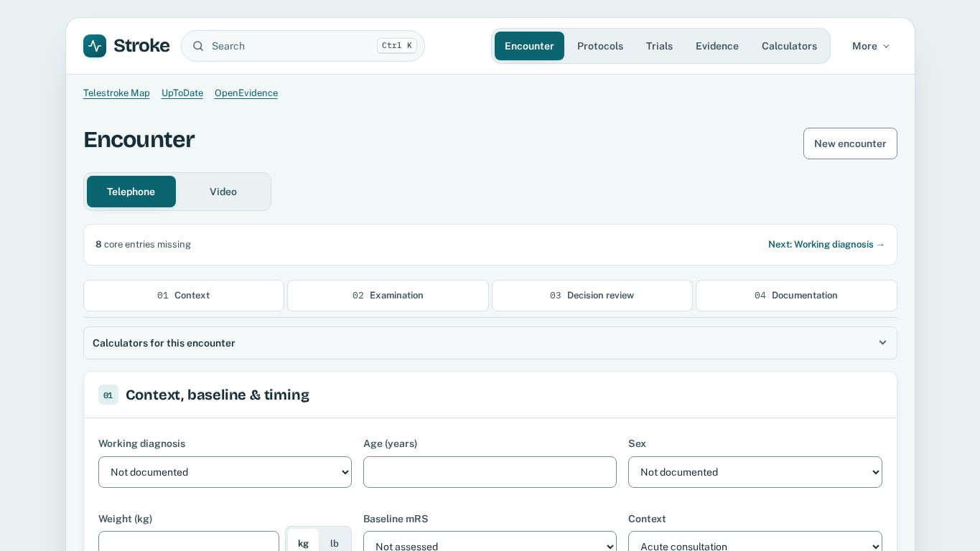This screenshot has height=551, width=980.
Task: Click the Ctrl K shortcut badge
Action: click(397, 46)
